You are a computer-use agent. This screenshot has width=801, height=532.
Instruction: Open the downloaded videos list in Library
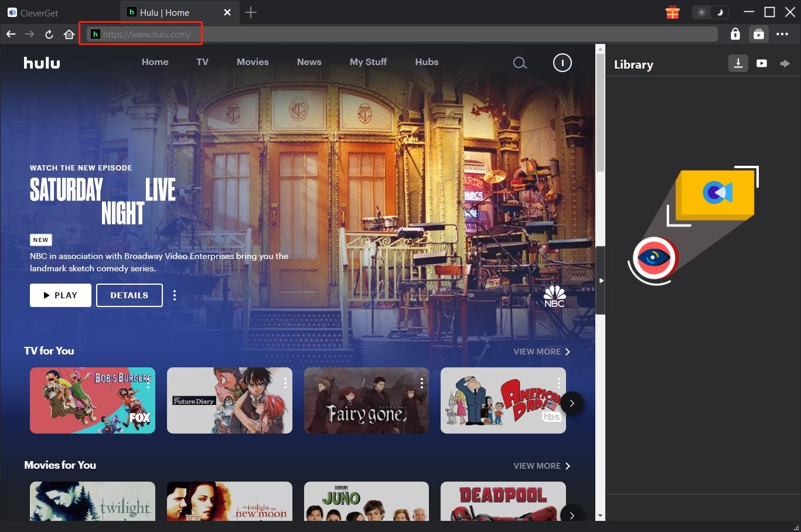coord(761,63)
